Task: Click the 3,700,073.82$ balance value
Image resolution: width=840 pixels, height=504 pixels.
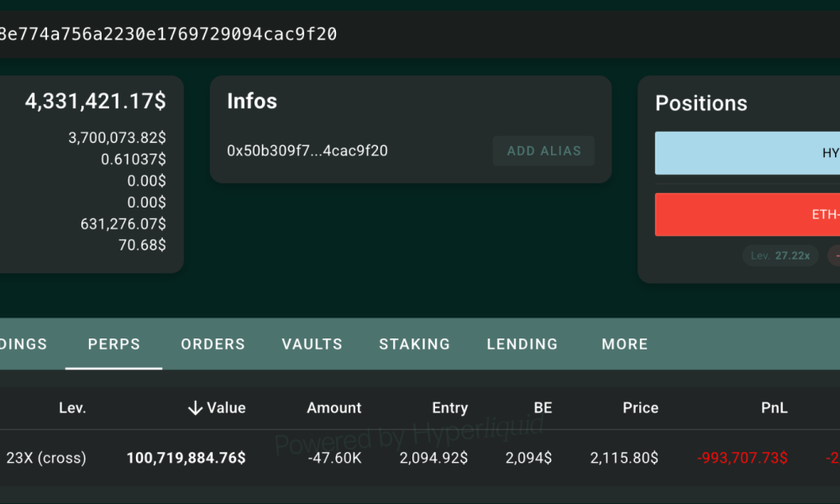Action: 117,139
